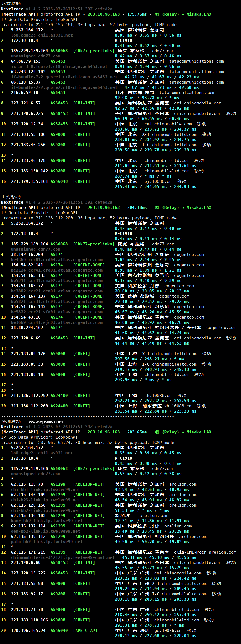Select the "北京移动" section heading

[11, 4]
